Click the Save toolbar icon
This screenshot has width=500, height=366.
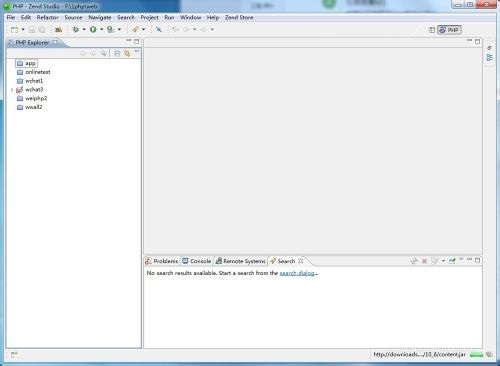32,30
